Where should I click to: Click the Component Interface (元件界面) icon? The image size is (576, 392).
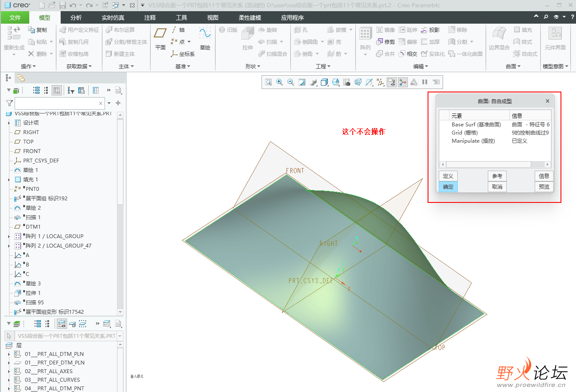[555, 38]
